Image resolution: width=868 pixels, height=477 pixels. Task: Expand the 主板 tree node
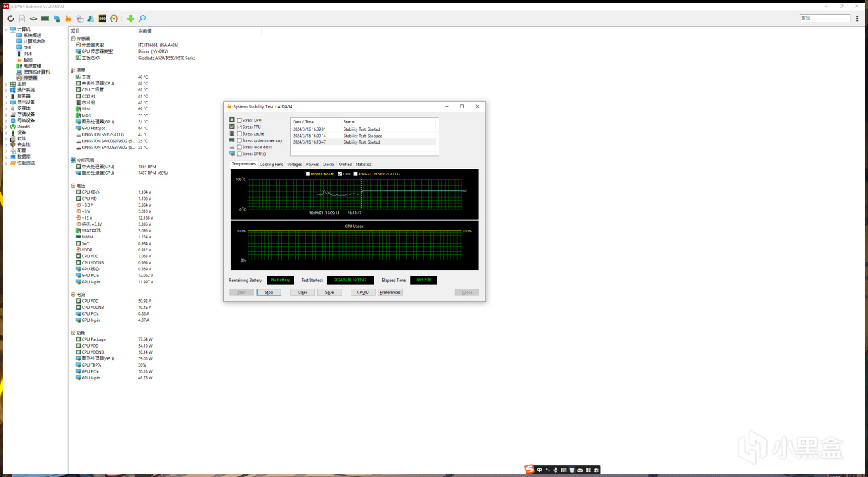(7, 84)
